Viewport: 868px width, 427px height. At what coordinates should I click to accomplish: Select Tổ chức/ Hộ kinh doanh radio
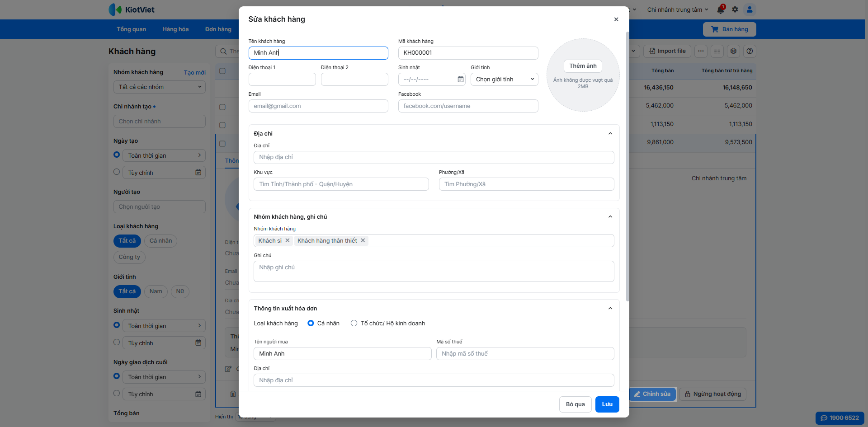[x=354, y=324]
